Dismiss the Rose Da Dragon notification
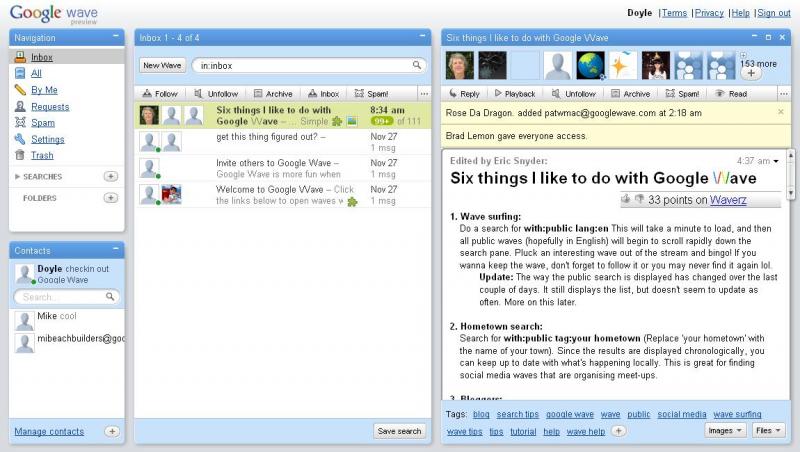Viewport: 800px width, 452px height. (781, 112)
